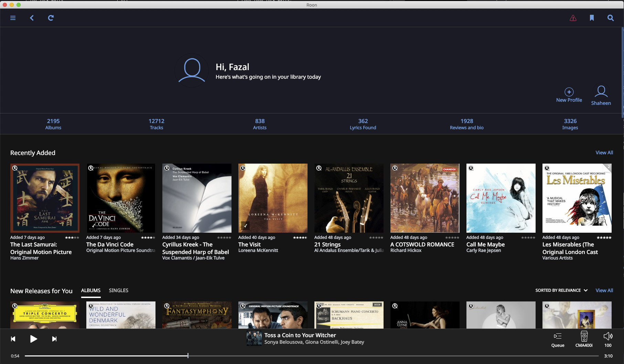Open the hamburger navigation menu
Image resolution: width=624 pixels, height=364 pixels.
click(x=13, y=18)
